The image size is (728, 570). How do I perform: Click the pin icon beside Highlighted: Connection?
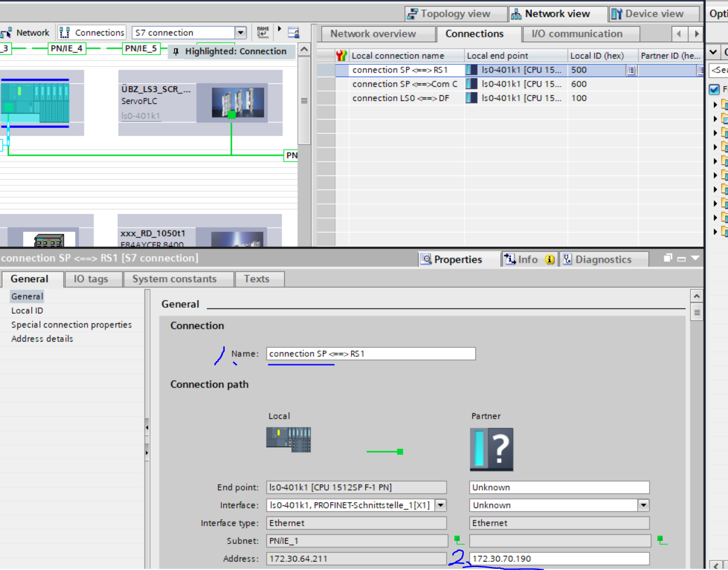pos(176,52)
